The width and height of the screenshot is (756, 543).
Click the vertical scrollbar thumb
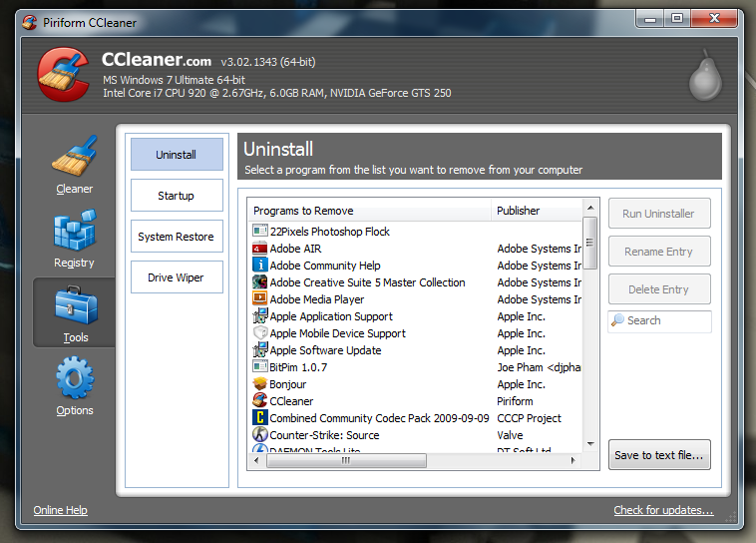click(x=590, y=243)
